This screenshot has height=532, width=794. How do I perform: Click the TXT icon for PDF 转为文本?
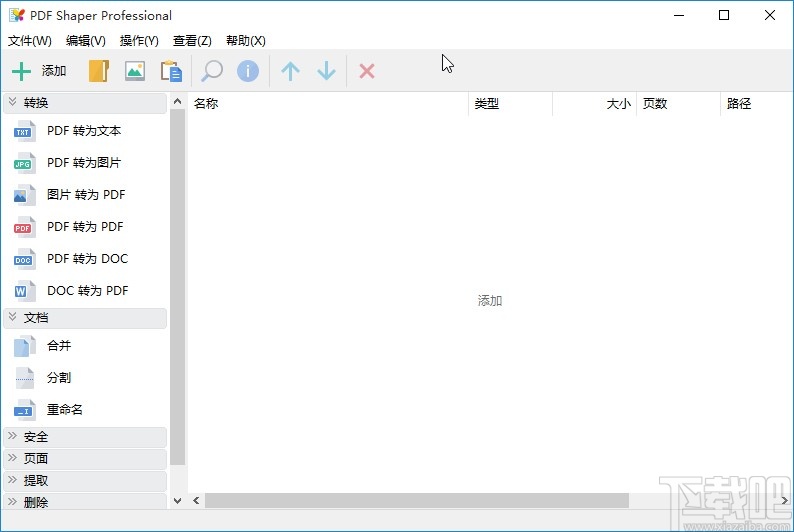pyautogui.click(x=24, y=131)
